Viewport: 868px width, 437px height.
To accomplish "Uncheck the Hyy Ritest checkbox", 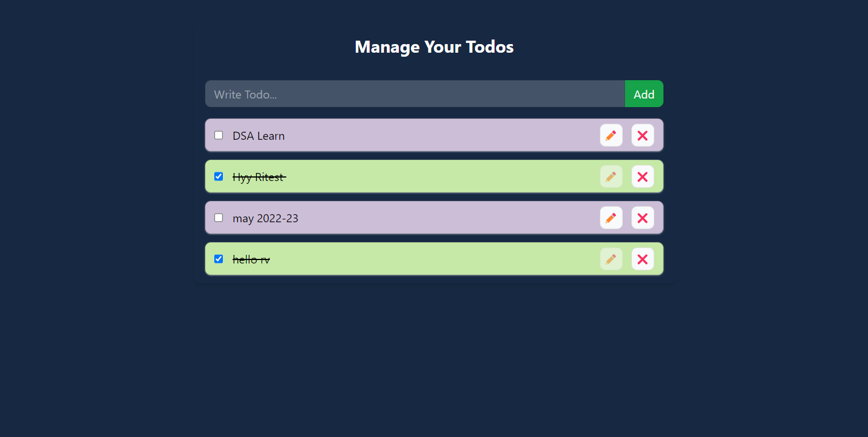I will point(218,176).
